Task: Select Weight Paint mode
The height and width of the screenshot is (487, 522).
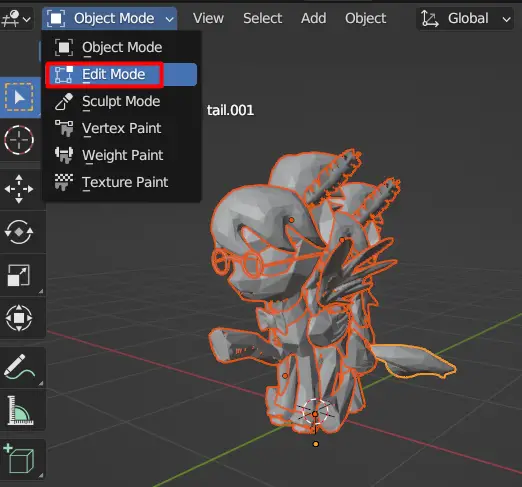Action: click(121, 155)
